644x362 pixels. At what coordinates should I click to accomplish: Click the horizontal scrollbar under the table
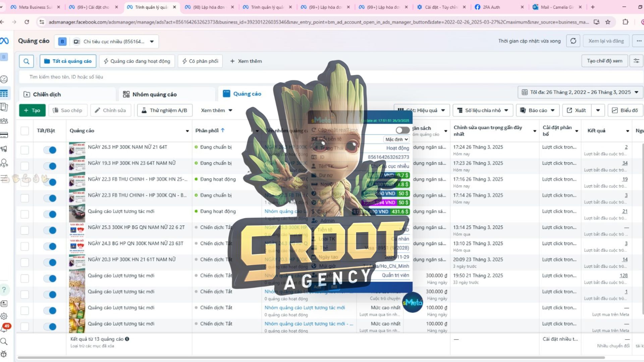311,358
